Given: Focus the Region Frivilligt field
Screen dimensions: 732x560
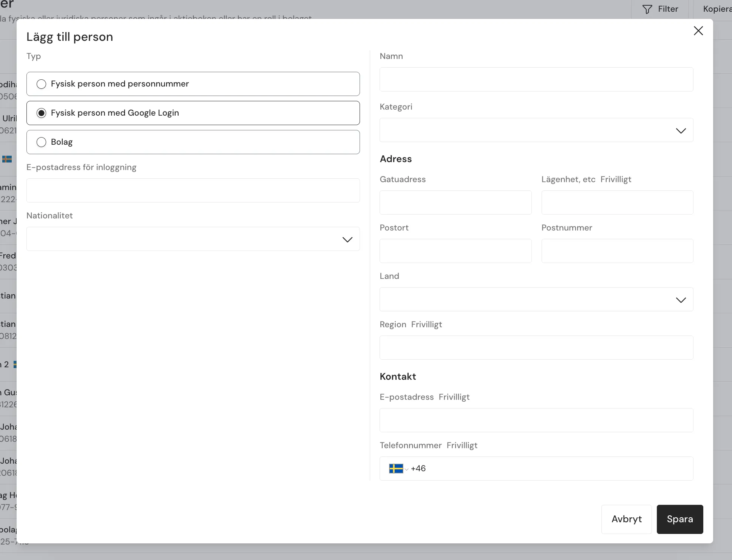Looking at the screenshot, I should pos(536,348).
